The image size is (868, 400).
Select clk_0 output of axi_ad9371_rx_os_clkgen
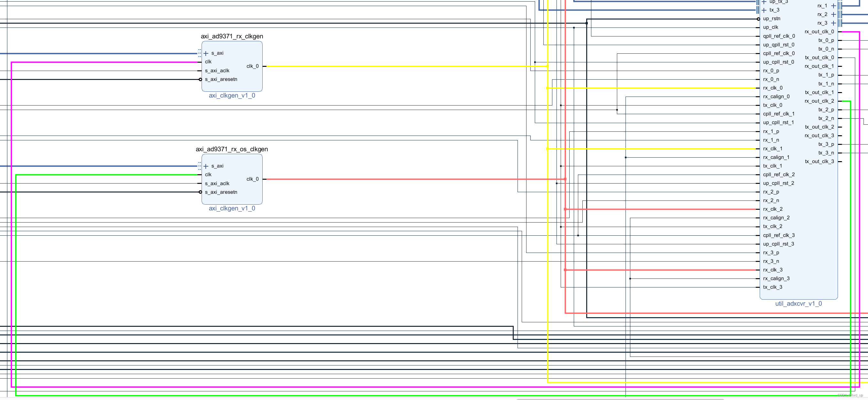(252, 179)
